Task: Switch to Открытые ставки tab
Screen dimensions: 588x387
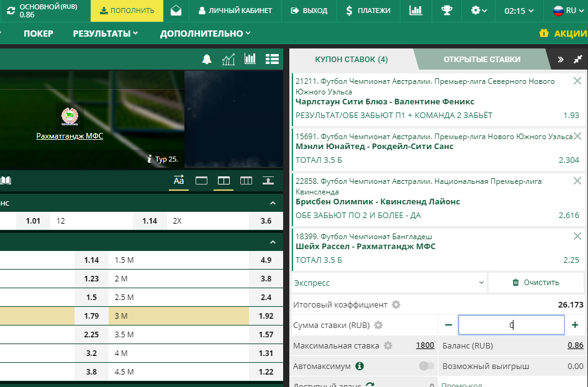Action: pos(482,59)
